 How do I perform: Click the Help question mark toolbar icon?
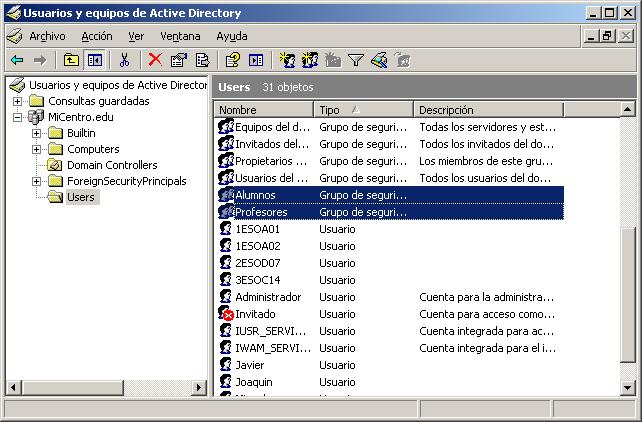coord(232,60)
